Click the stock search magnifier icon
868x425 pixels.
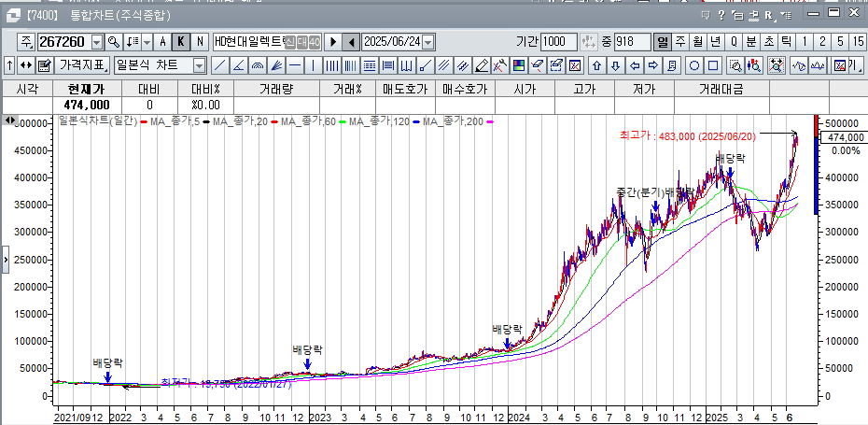pyautogui.click(x=114, y=42)
